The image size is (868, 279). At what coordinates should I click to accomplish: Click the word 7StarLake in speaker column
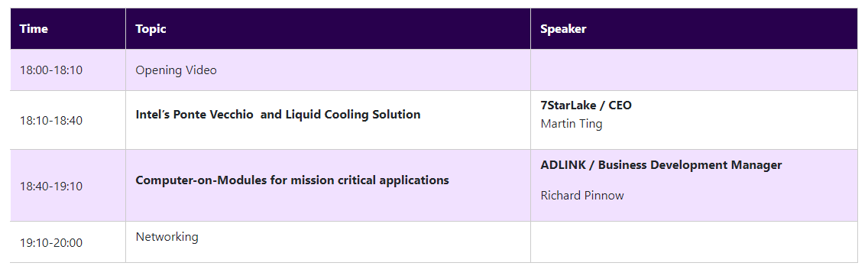(567, 105)
